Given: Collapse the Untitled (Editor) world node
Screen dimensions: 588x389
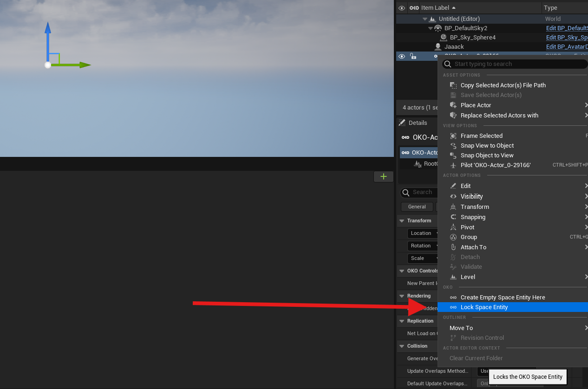Looking at the screenshot, I should pyautogui.click(x=425, y=19).
